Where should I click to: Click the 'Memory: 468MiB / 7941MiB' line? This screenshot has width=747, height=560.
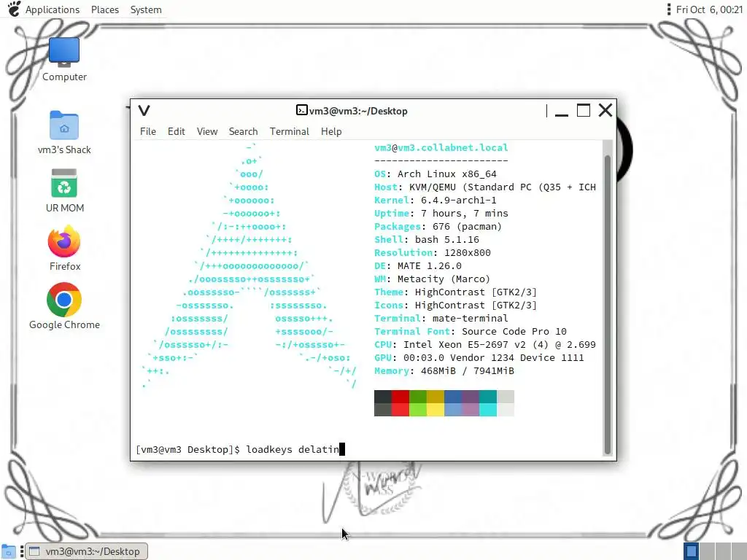[x=444, y=371]
